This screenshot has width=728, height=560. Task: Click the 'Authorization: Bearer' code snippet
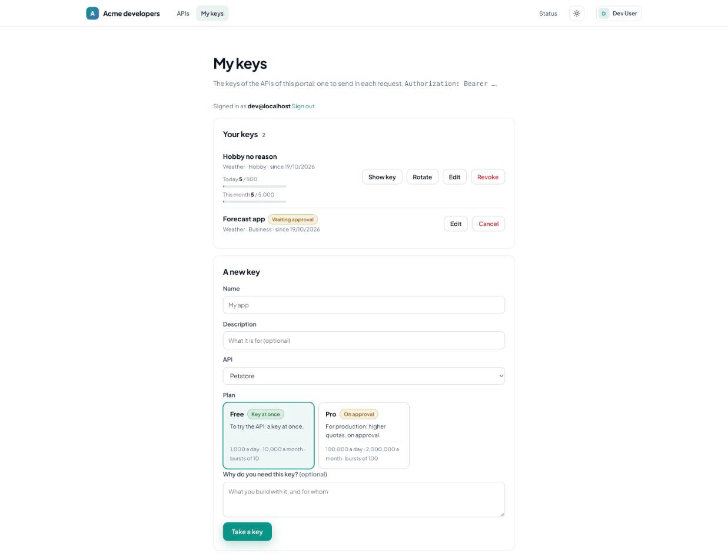[x=451, y=84]
